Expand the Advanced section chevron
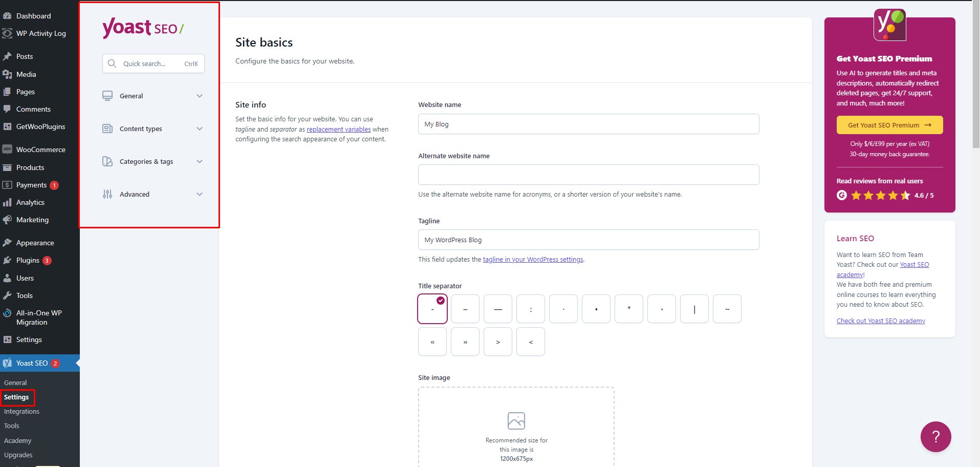The width and height of the screenshot is (980, 467). [x=200, y=194]
